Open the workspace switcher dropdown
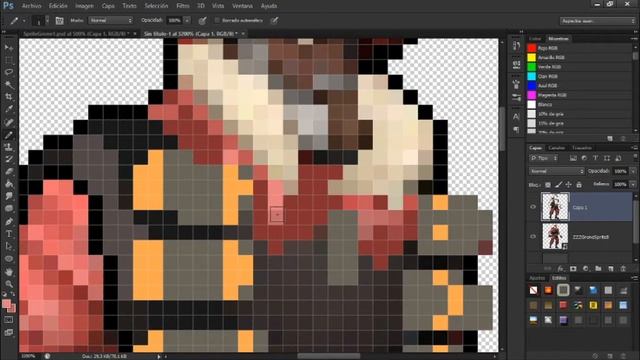The image size is (640, 360). (x=597, y=21)
